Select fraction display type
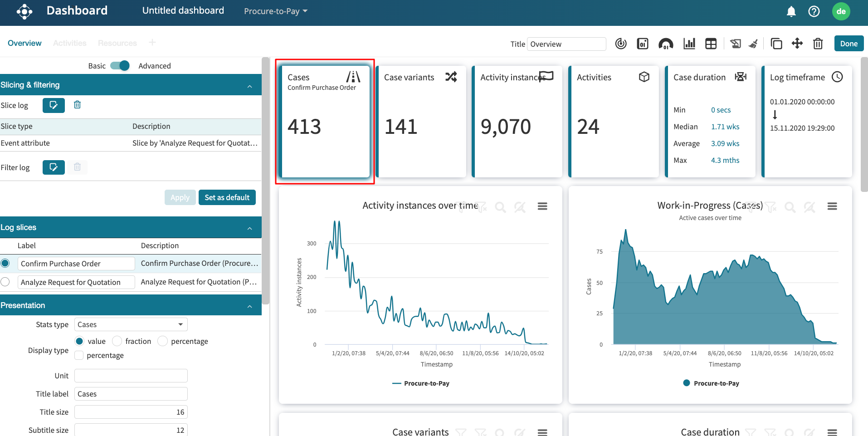This screenshot has height=436, width=868. coord(117,341)
